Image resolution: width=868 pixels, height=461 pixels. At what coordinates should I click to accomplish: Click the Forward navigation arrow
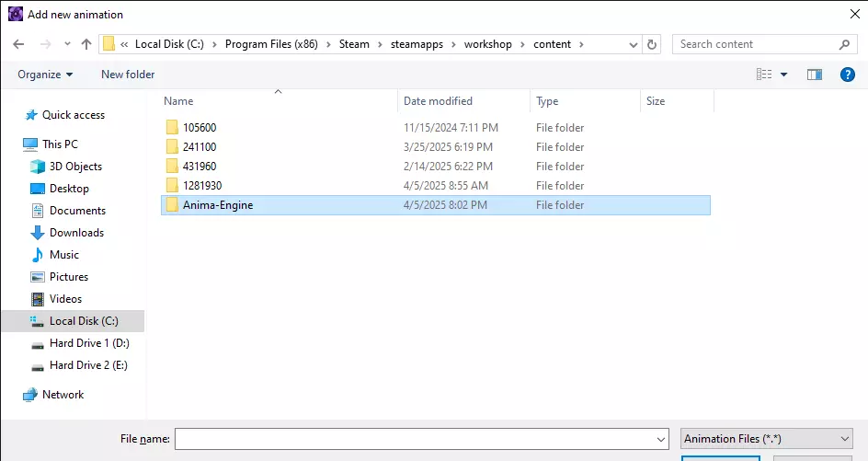(45, 44)
